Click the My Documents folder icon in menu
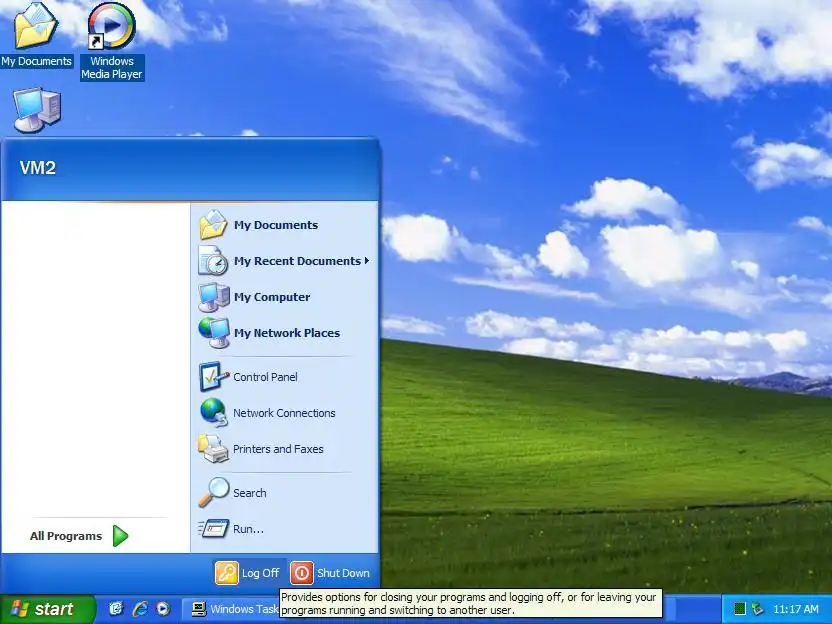832x624 pixels. pos(213,225)
